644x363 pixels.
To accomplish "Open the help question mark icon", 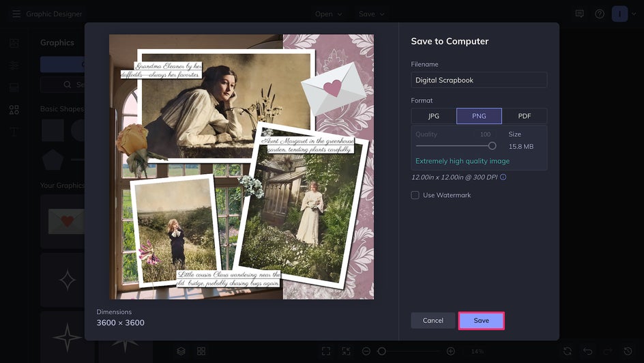I will [x=600, y=14].
